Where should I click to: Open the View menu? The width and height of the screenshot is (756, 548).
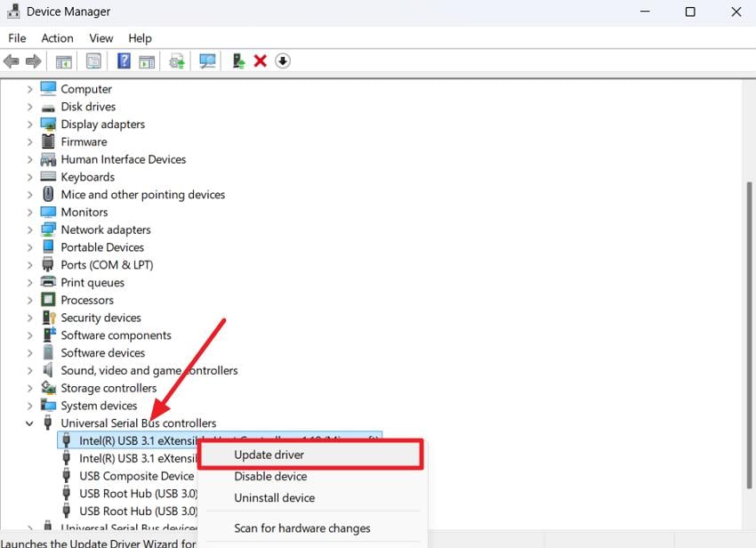101,38
